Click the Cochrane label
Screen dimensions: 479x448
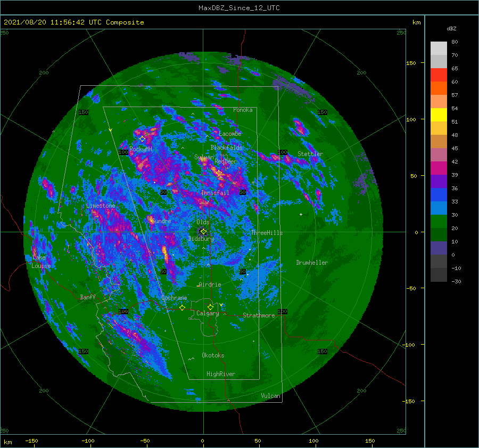(x=174, y=298)
